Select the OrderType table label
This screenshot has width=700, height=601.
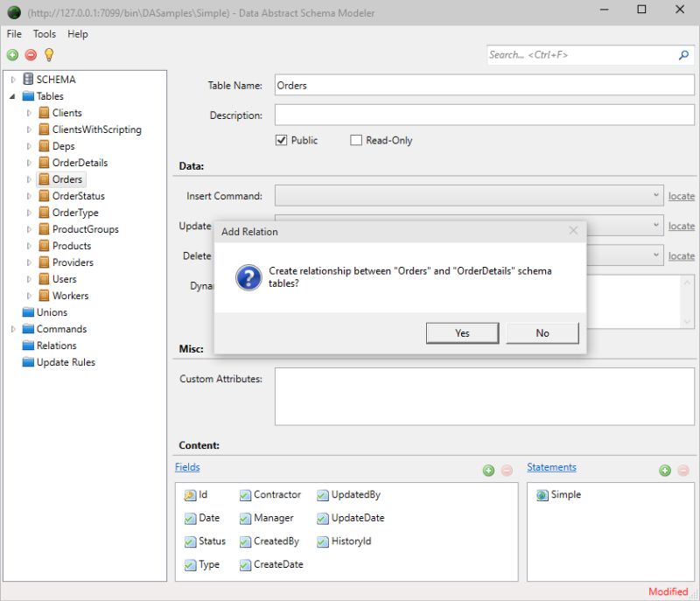point(75,213)
